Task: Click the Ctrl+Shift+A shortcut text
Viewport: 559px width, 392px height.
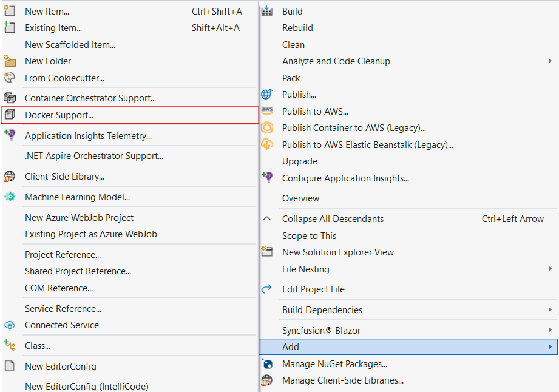Action: pos(217,12)
